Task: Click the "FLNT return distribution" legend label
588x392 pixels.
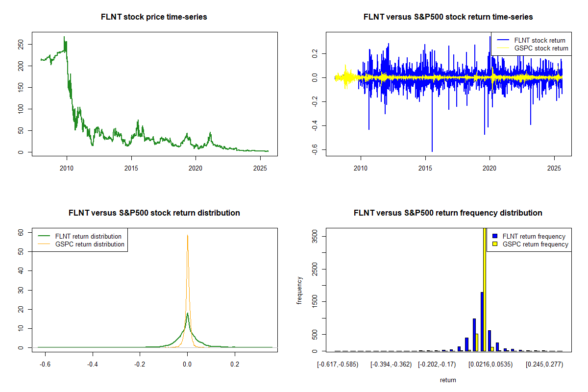Action: [x=88, y=236]
